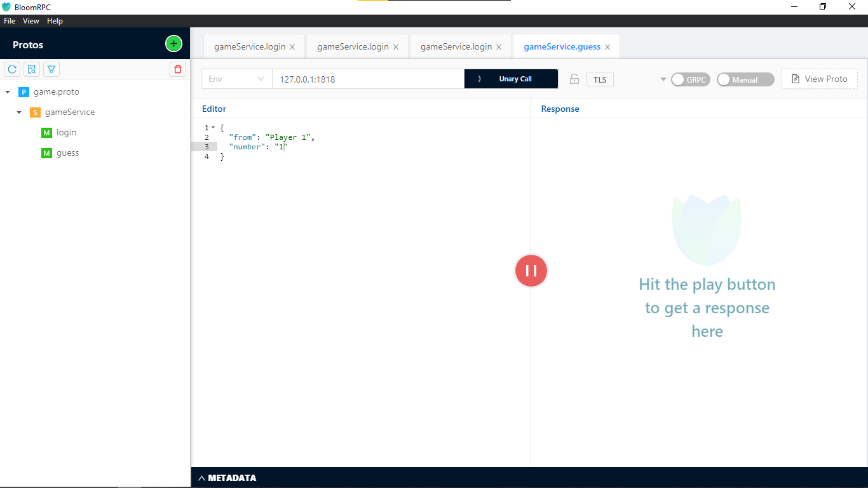Click the red pause request control

[x=531, y=271]
